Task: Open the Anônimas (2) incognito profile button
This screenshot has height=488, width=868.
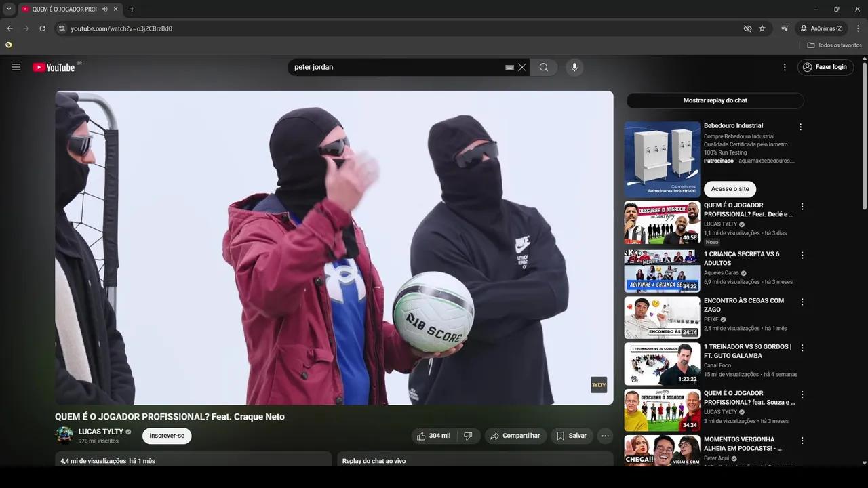Action: point(821,28)
